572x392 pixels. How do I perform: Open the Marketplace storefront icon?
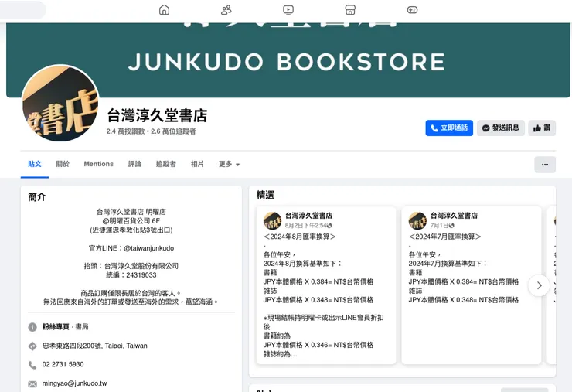pos(350,10)
